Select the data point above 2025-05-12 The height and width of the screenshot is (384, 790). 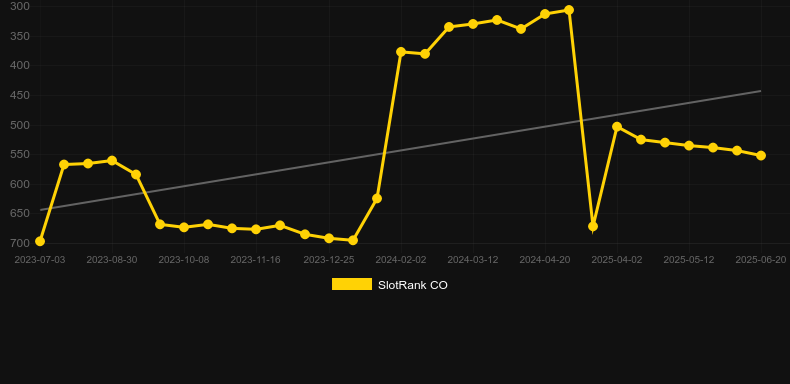point(689,146)
